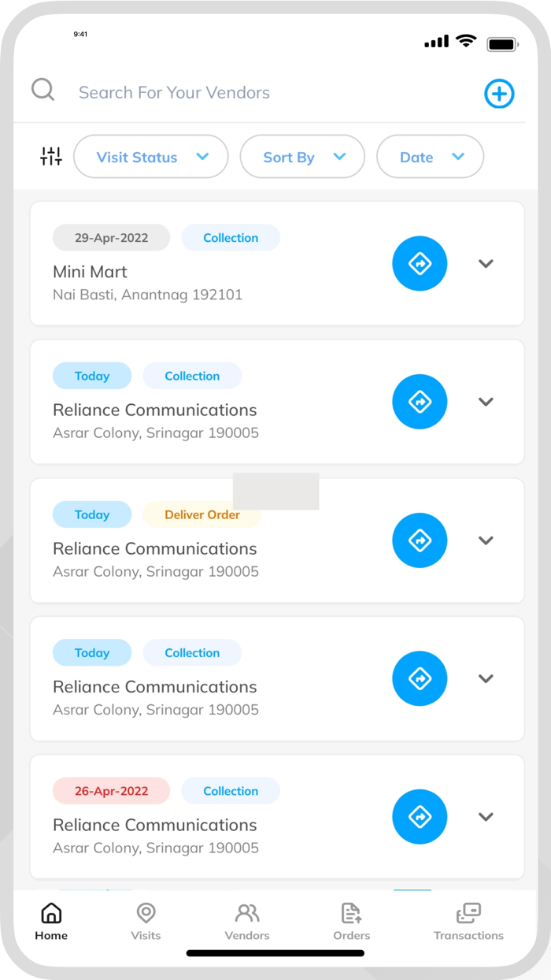Tap the 29-Apr-2022 date badge
This screenshot has height=980, width=551.
point(111,238)
